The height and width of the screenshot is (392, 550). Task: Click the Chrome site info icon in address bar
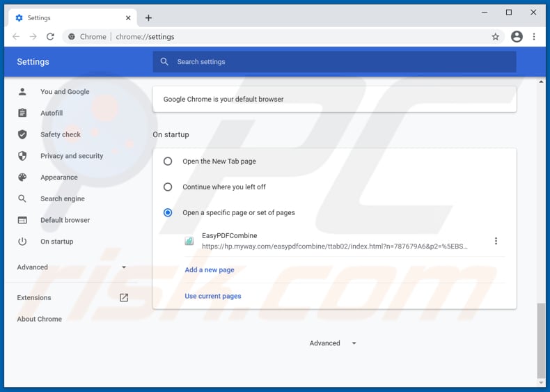point(72,36)
